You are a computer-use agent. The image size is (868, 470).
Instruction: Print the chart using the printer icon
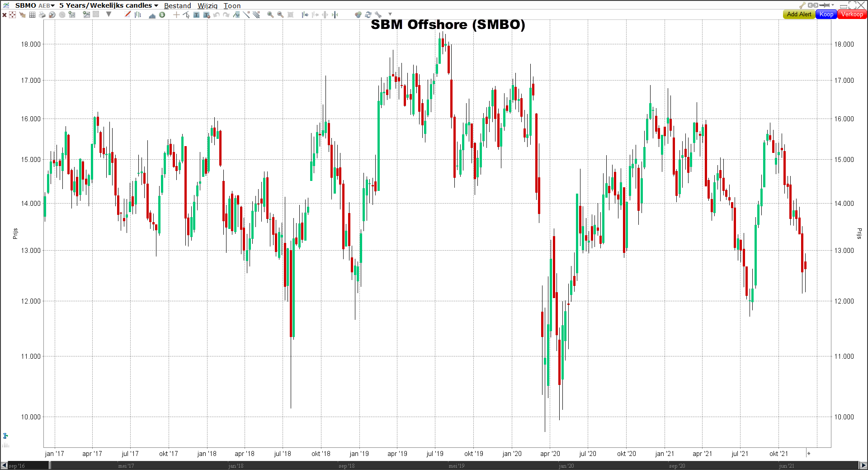coord(42,14)
